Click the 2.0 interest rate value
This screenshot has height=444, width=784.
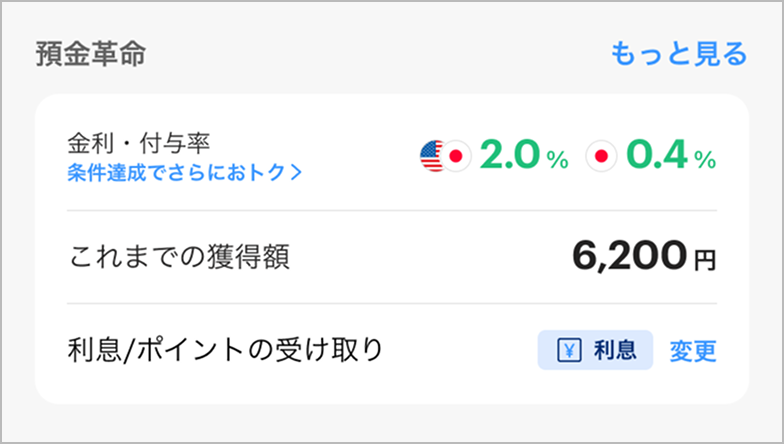point(510,156)
